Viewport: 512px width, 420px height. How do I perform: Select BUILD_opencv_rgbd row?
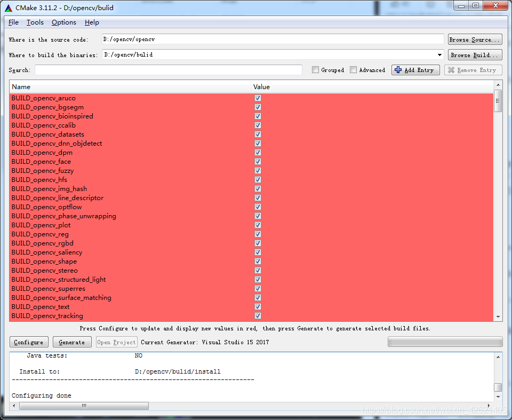251,243
